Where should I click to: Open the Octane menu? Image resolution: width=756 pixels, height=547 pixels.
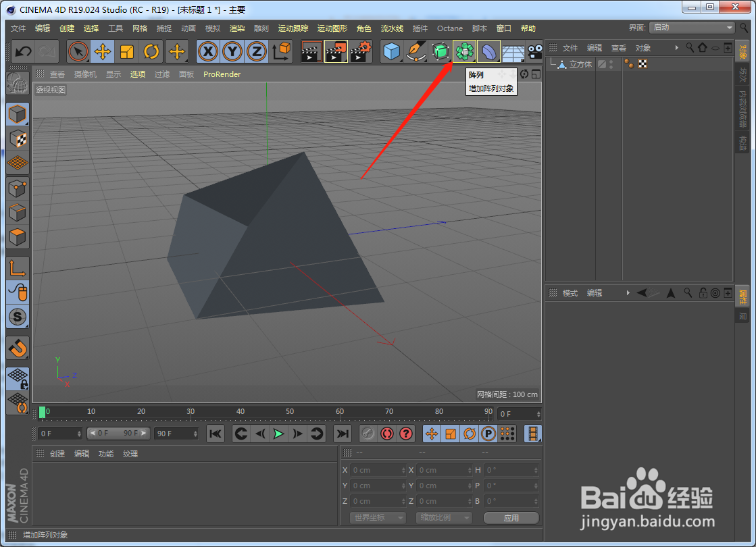(450, 28)
